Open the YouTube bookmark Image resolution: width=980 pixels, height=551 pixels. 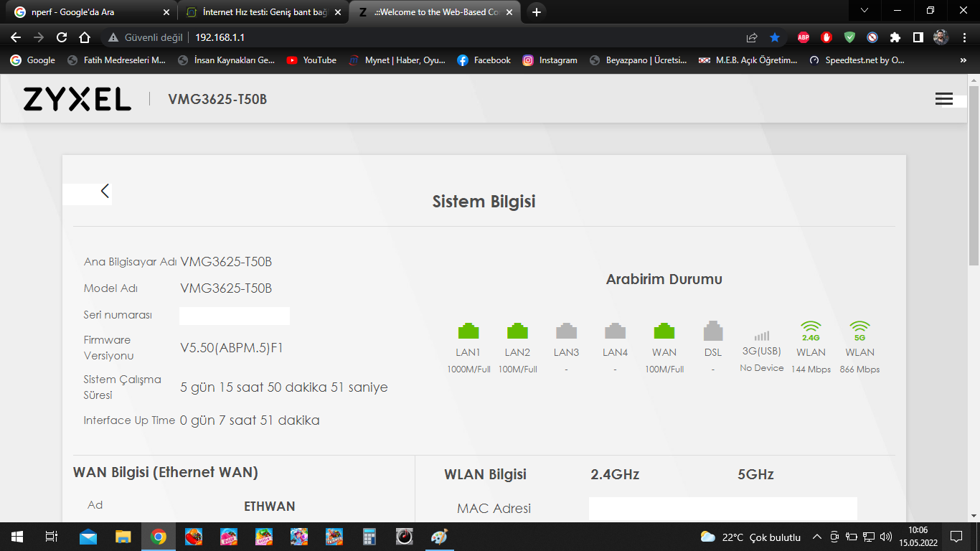[x=311, y=60]
